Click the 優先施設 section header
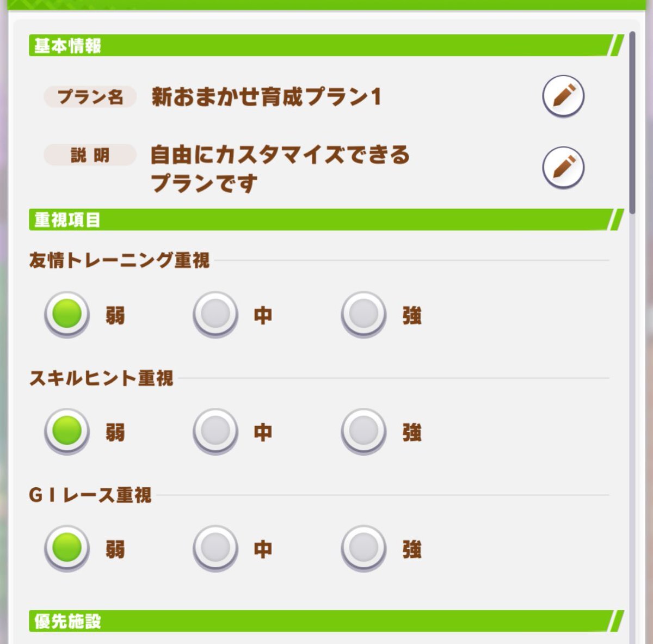Viewport: 653px width, 644px height. pyautogui.click(x=326, y=621)
